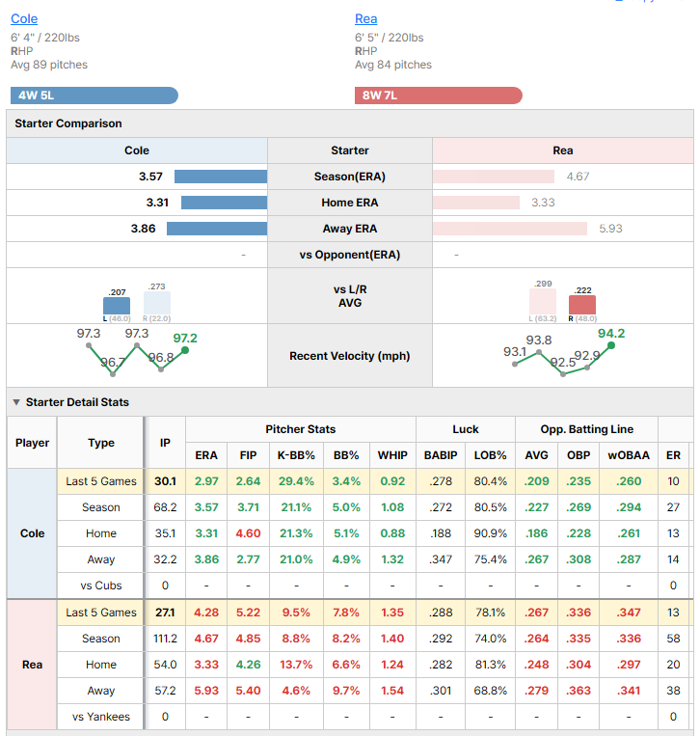Viewport: 700px width, 736px height.
Task: Click the BB% column header
Action: (346, 455)
